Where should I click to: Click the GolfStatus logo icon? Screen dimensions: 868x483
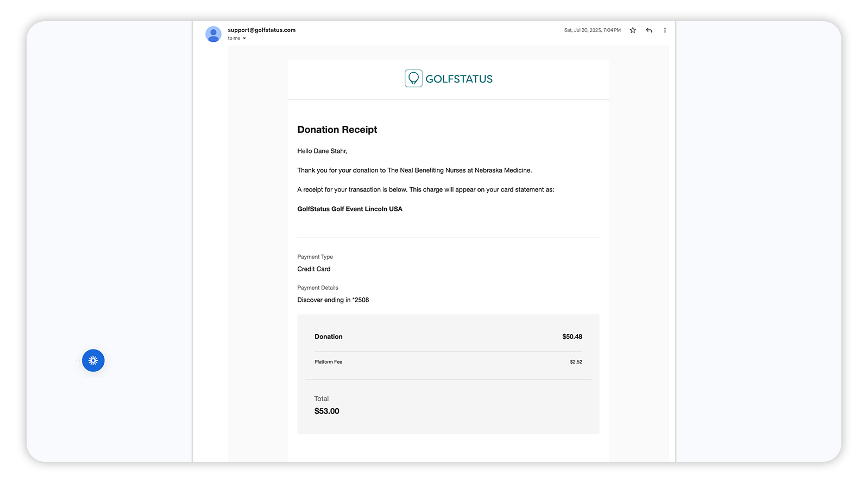[x=413, y=79]
